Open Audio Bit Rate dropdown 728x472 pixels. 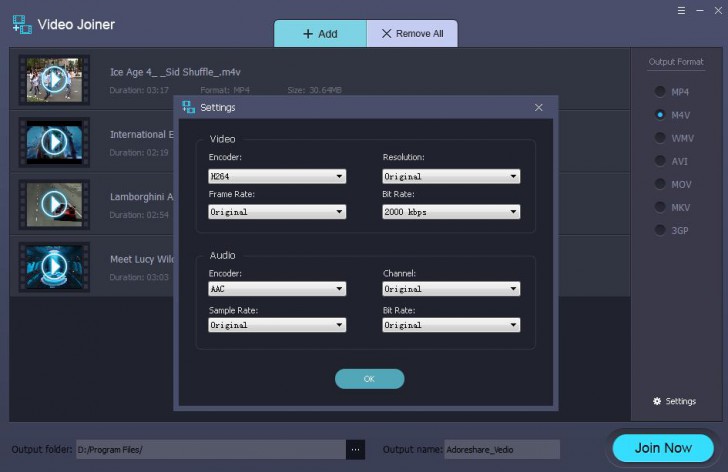click(x=451, y=325)
